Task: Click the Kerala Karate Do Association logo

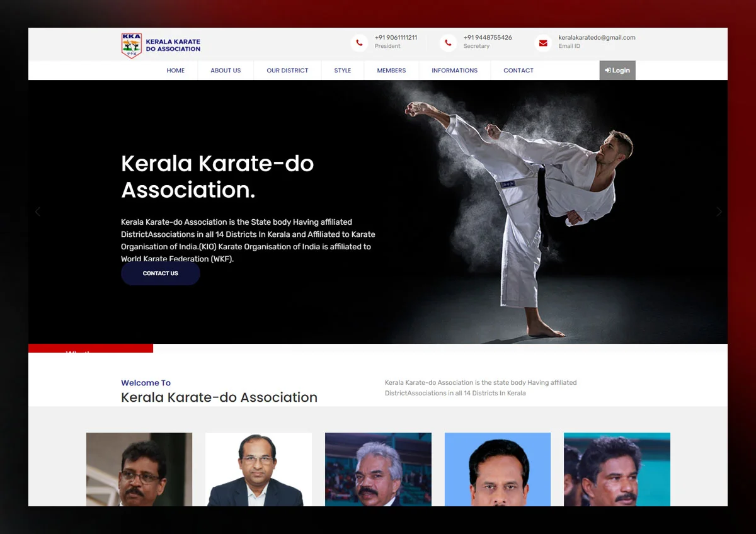Action: (161, 45)
